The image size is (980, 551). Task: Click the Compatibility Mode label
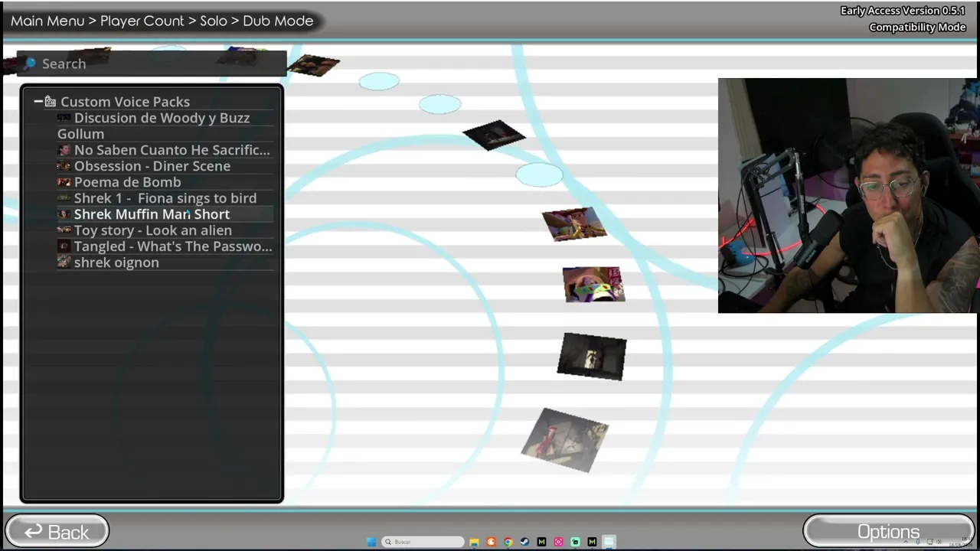(917, 28)
